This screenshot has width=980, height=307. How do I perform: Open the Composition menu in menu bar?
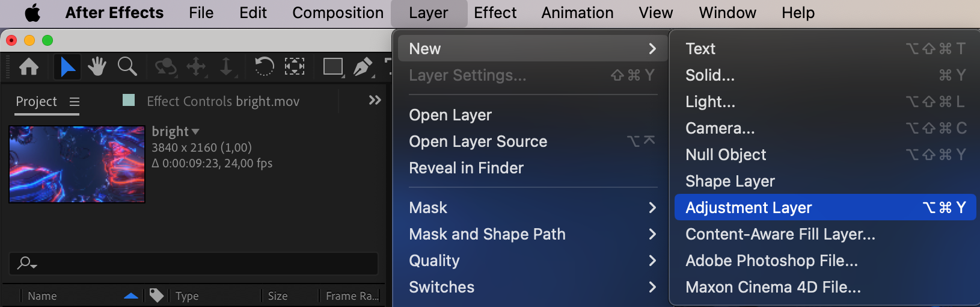337,13
